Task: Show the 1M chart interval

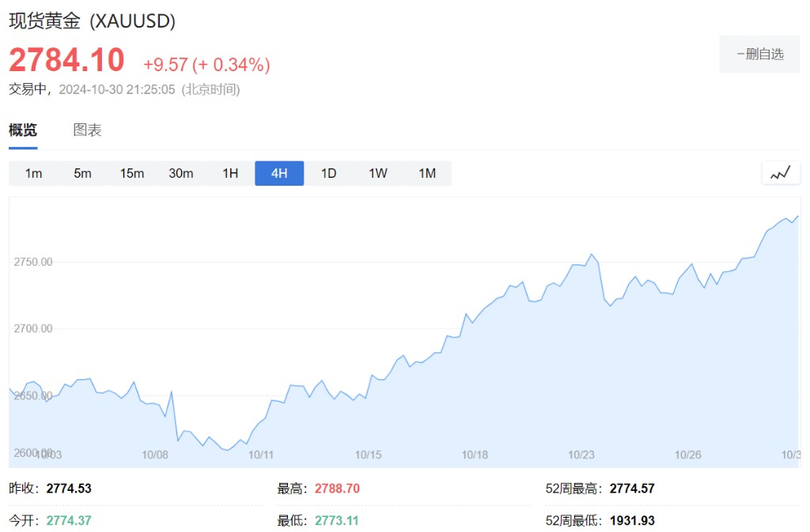Action: (x=427, y=173)
